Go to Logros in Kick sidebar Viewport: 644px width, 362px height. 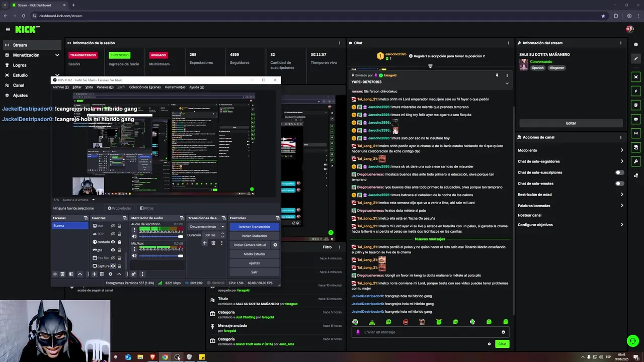(20, 65)
